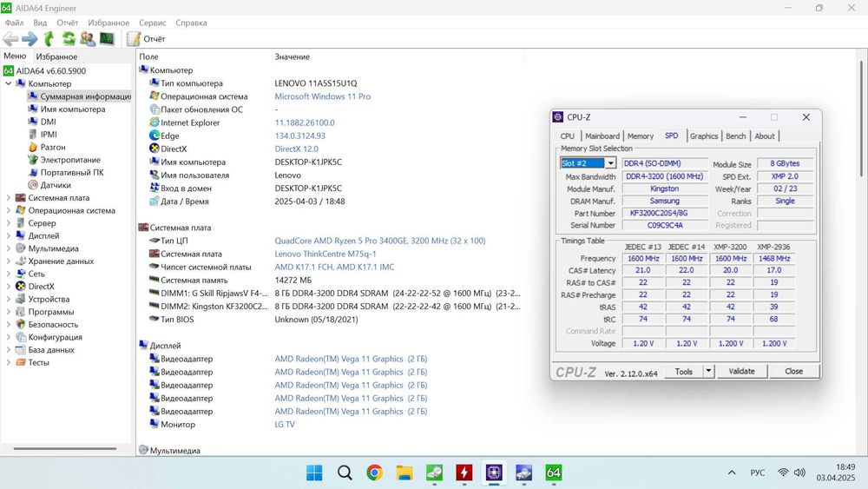
Task: Click the blue Forward arrow icon
Action: [30, 39]
